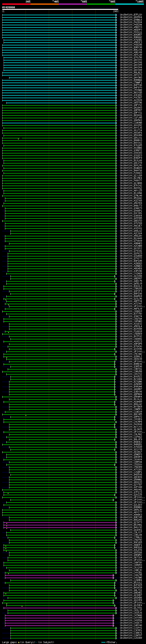Screen dimensions: 146x644
Task: Select hit label UniRef100_C4TW46
Action: 131,615
